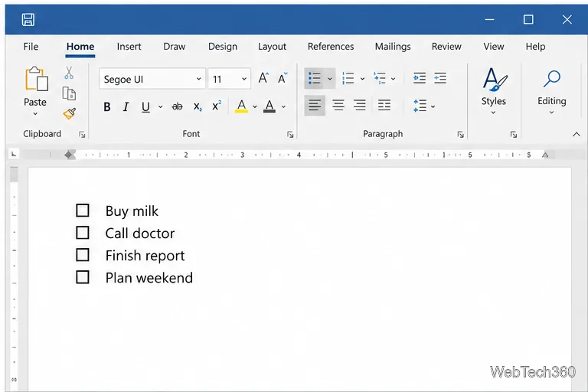This screenshot has width=588, height=392.
Task: Open the font color dropdown arrow
Action: tap(284, 107)
